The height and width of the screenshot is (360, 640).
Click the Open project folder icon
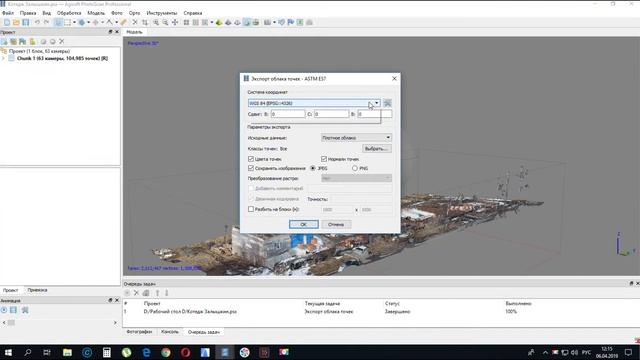[16, 22]
